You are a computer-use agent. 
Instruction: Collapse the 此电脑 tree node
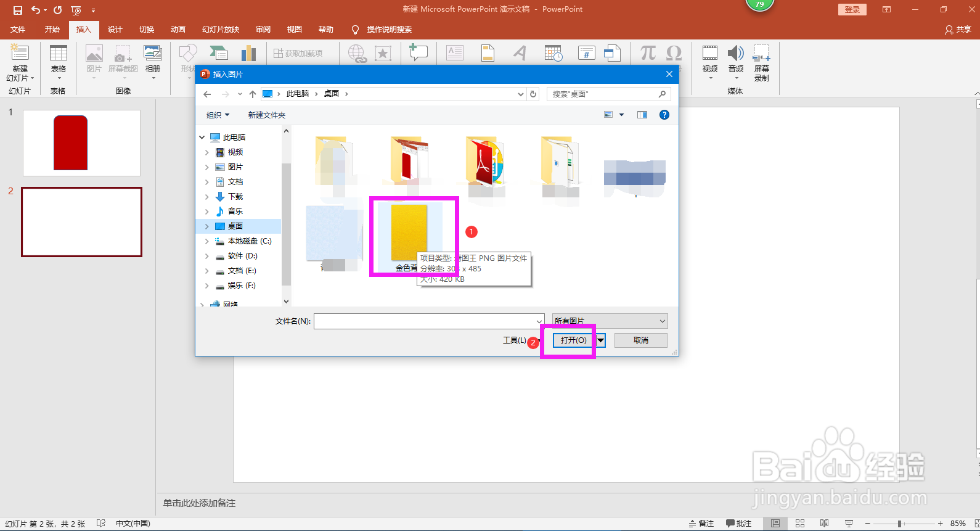tap(202, 137)
